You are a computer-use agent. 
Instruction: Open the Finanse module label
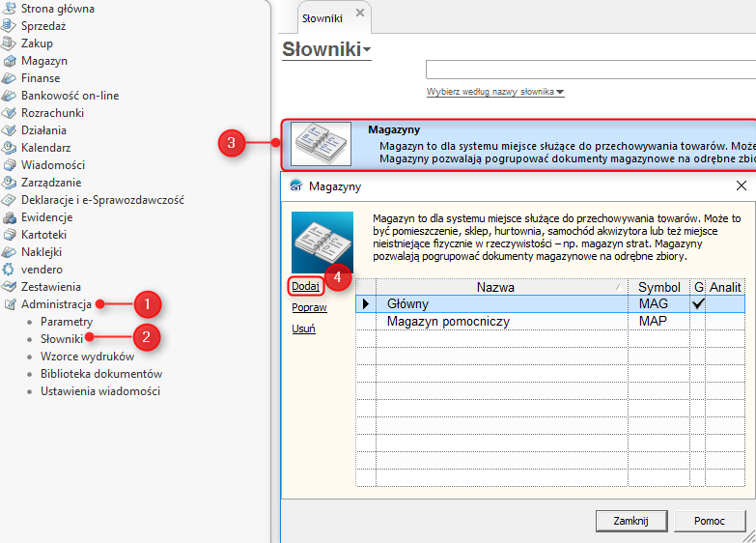point(41,78)
